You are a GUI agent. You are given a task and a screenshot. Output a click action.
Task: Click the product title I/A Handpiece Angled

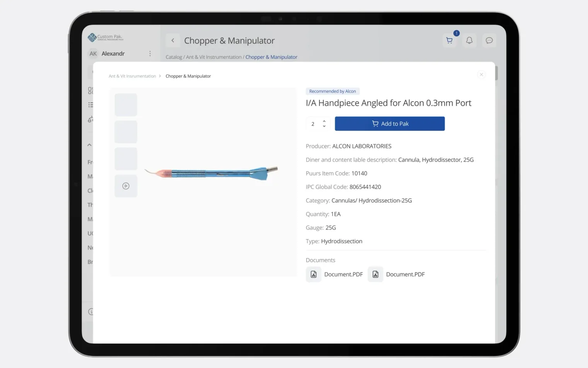point(388,103)
